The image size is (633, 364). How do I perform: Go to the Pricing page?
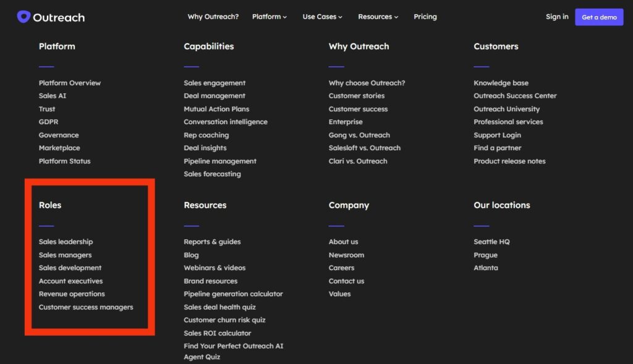[425, 17]
